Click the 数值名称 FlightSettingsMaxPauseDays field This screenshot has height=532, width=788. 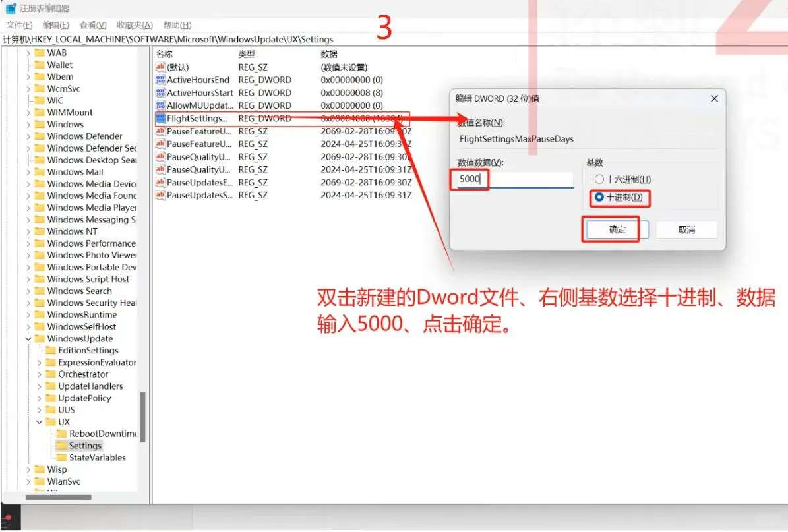point(587,139)
